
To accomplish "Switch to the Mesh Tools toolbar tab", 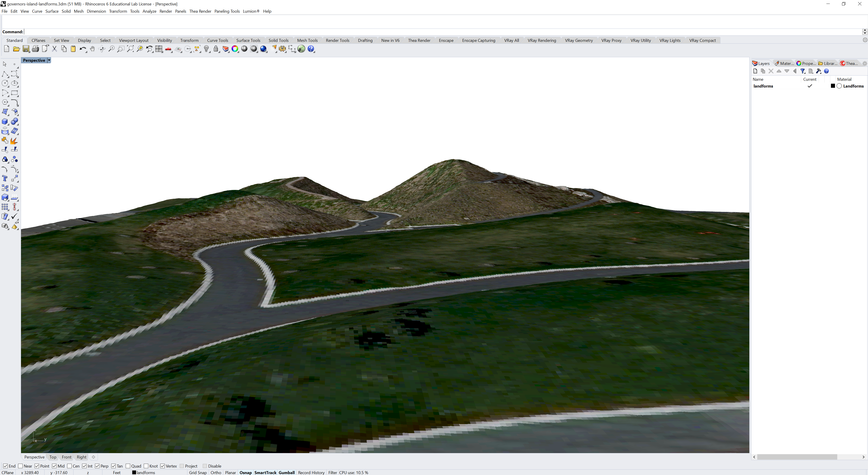I will tap(307, 40).
